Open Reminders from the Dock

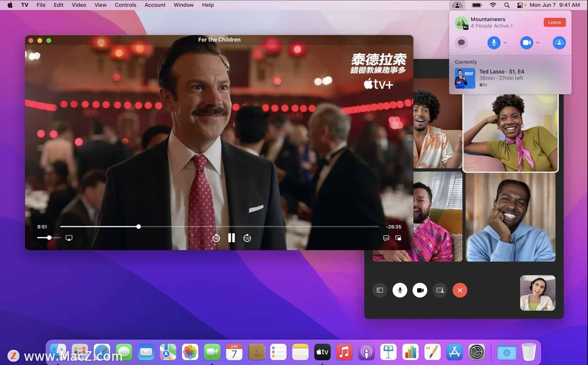(x=278, y=352)
